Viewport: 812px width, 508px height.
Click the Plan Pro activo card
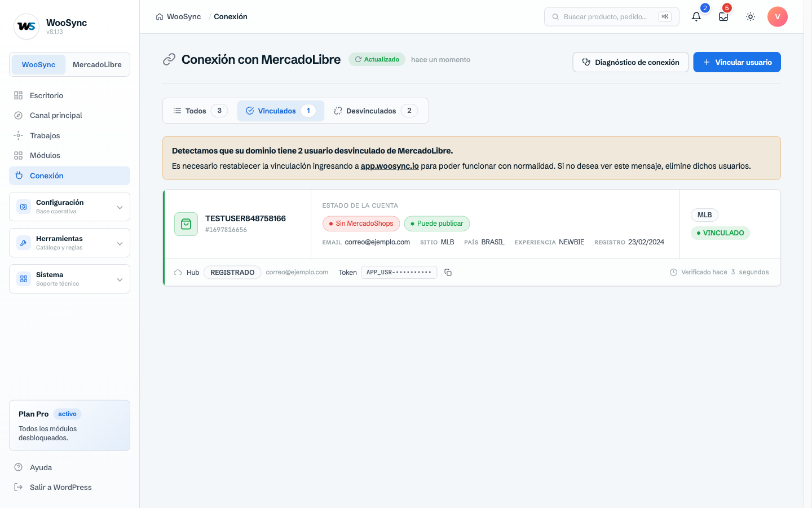[x=70, y=426]
